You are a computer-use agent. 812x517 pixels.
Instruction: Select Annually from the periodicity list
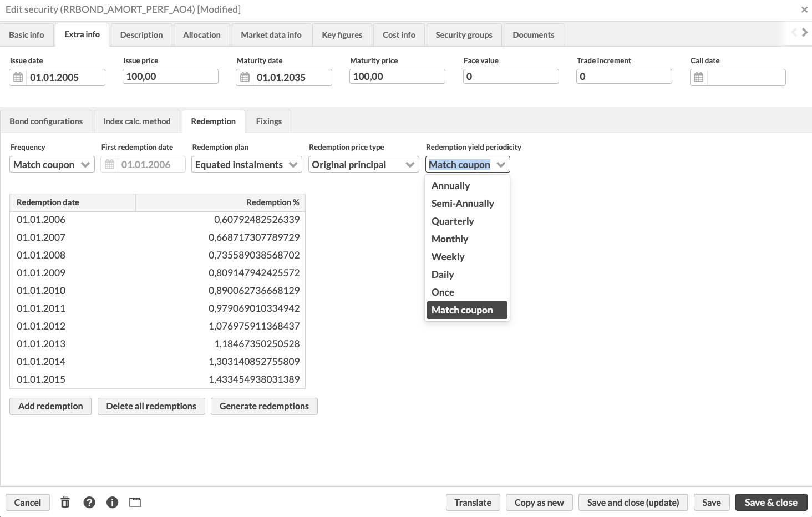click(x=467, y=186)
